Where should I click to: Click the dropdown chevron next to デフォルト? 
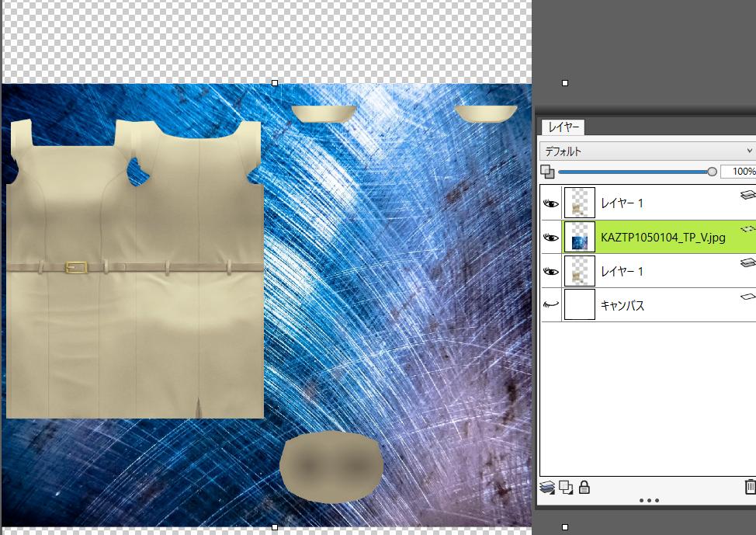point(747,150)
